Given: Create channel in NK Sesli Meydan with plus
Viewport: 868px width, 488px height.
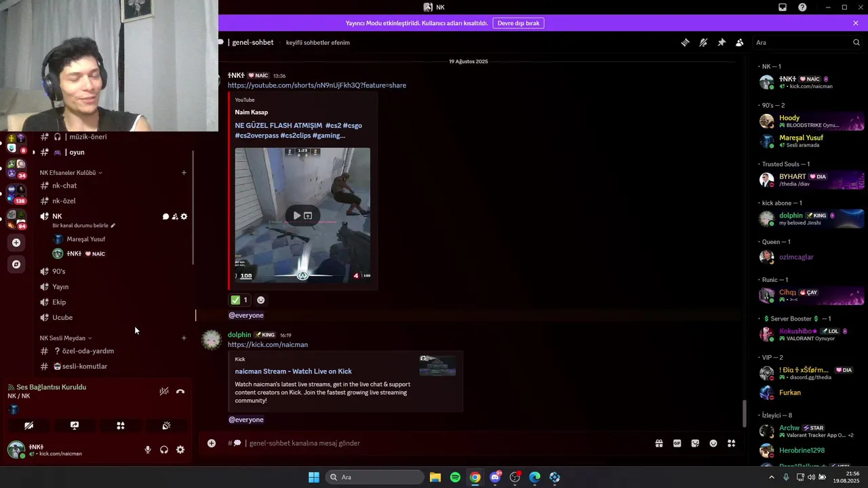Looking at the screenshot, I should tap(184, 338).
